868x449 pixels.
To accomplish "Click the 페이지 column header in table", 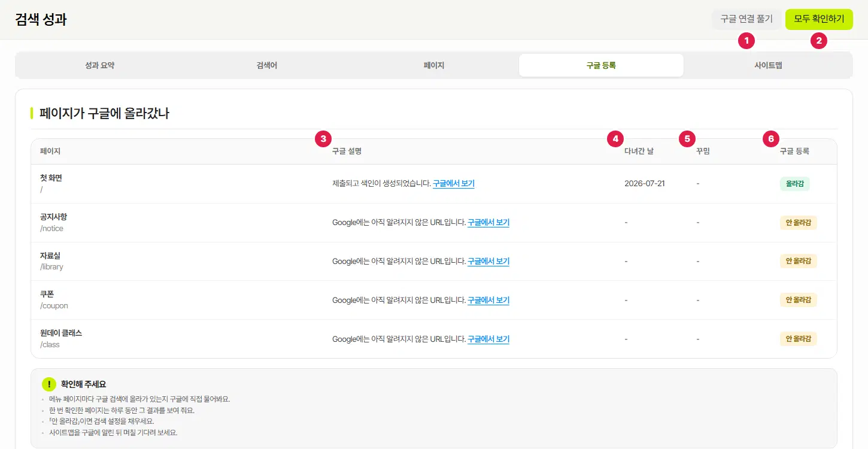I will tap(50, 151).
